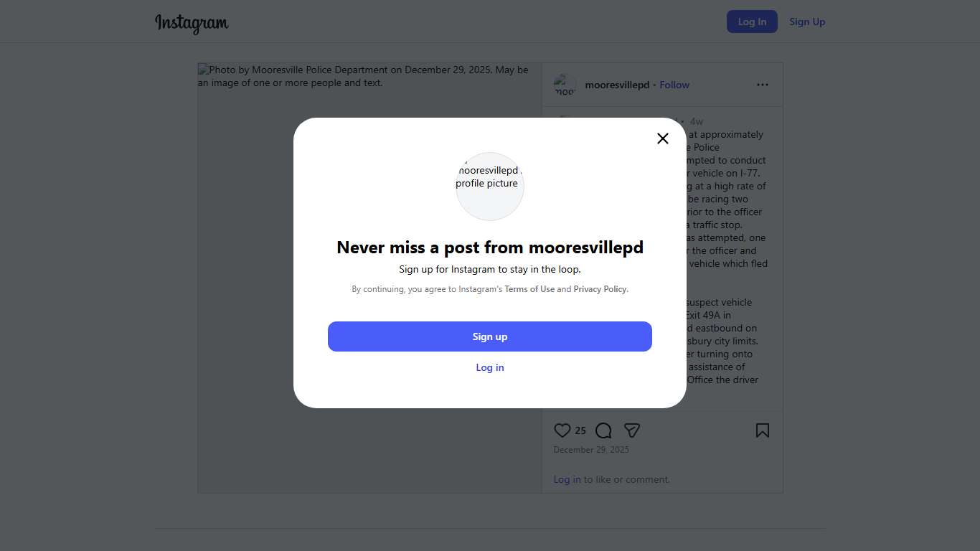Click the December 29, 2025 date
This screenshot has width=980, height=551.
pyautogui.click(x=591, y=450)
